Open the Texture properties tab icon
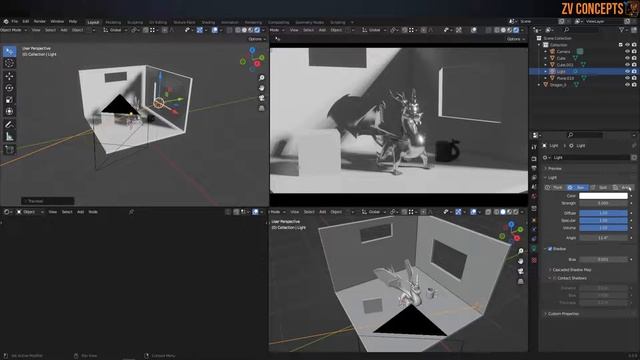 534,260
